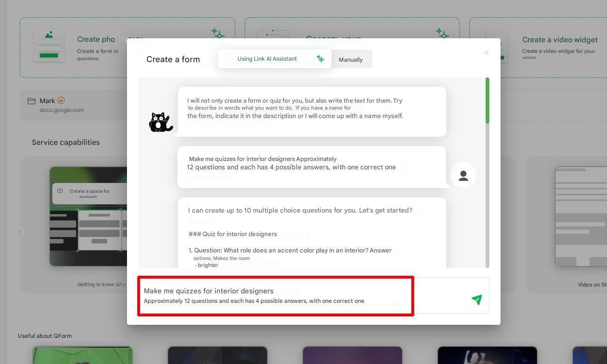This screenshot has width=607, height=364.
Task: Switch to the Manually tab
Action: (x=351, y=59)
